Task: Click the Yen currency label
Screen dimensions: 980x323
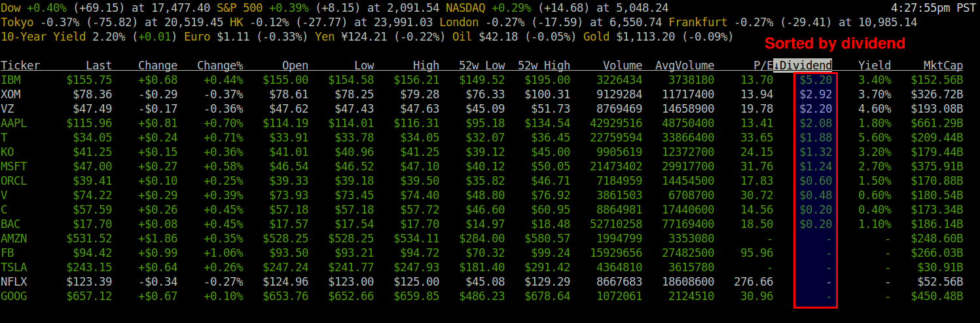Action: coord(325,37)
